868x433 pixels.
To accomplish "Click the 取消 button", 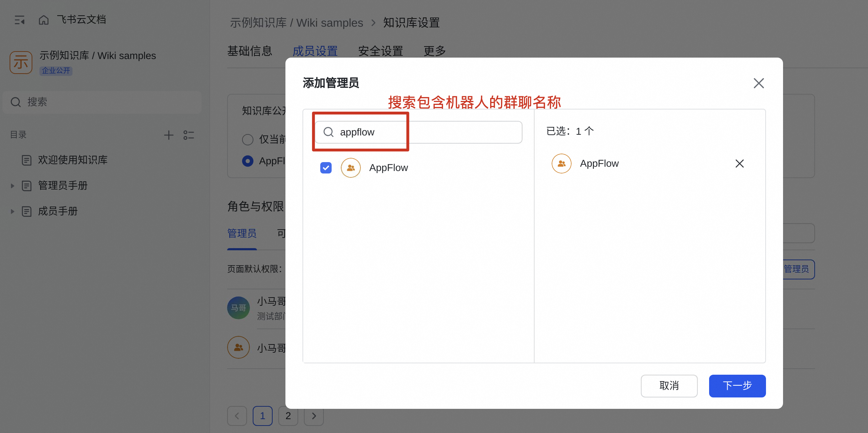I will point(669,386).
